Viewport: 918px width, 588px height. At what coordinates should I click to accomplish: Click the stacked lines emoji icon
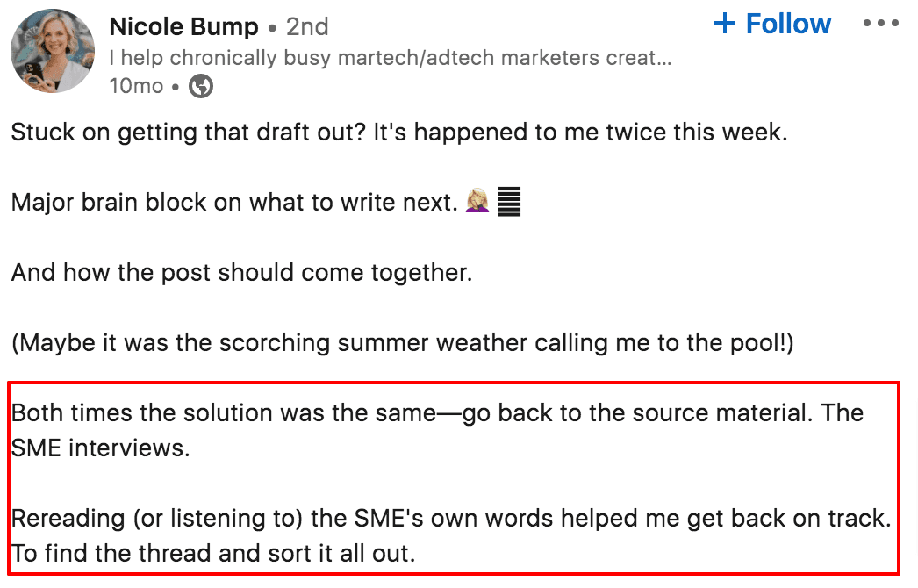tap(509, 203)
